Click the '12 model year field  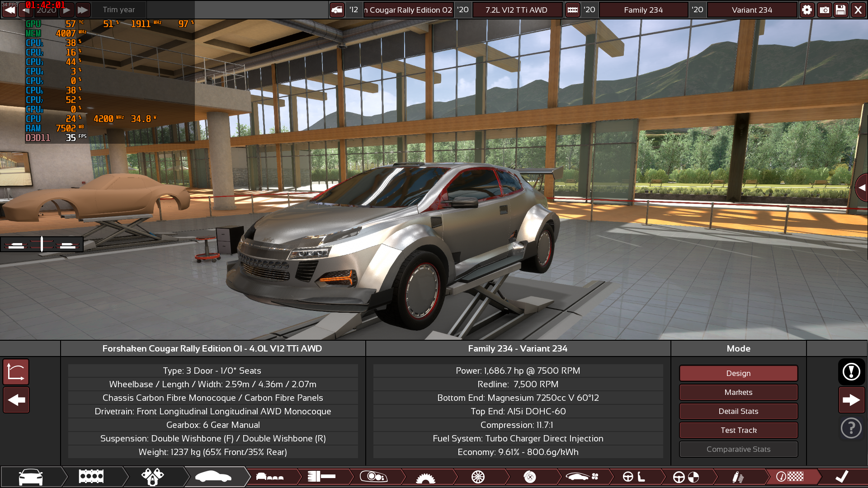tap(354, 9)
